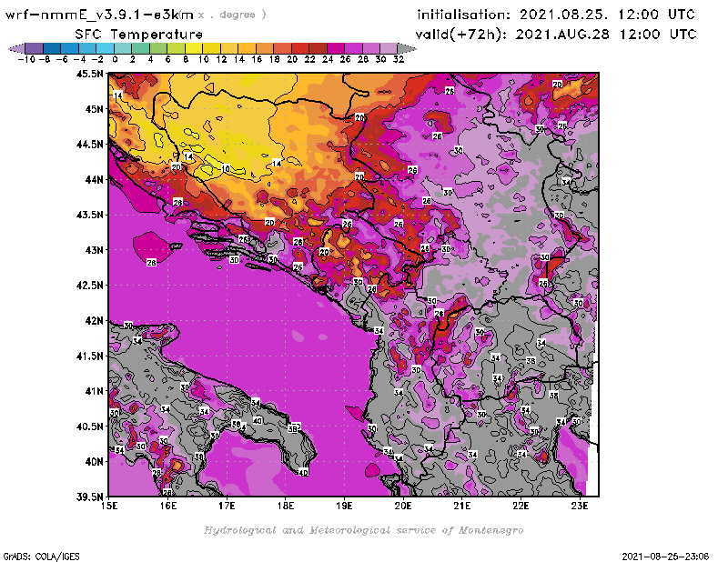Select the green 2 to 4 legend swatch
The height and width of the screenshot is (562, 728).
pyautogui.click(x=141, y=48)
